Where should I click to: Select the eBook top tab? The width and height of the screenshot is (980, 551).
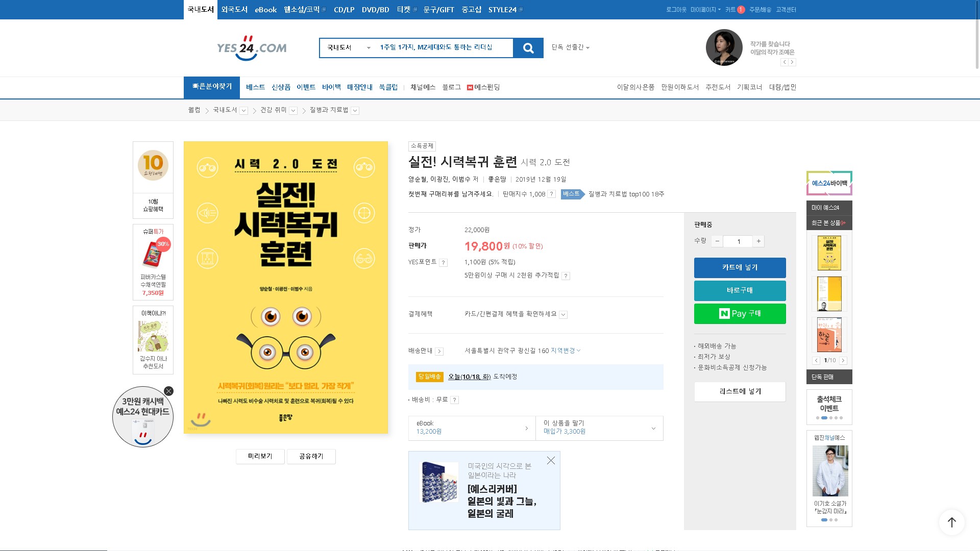265,10
